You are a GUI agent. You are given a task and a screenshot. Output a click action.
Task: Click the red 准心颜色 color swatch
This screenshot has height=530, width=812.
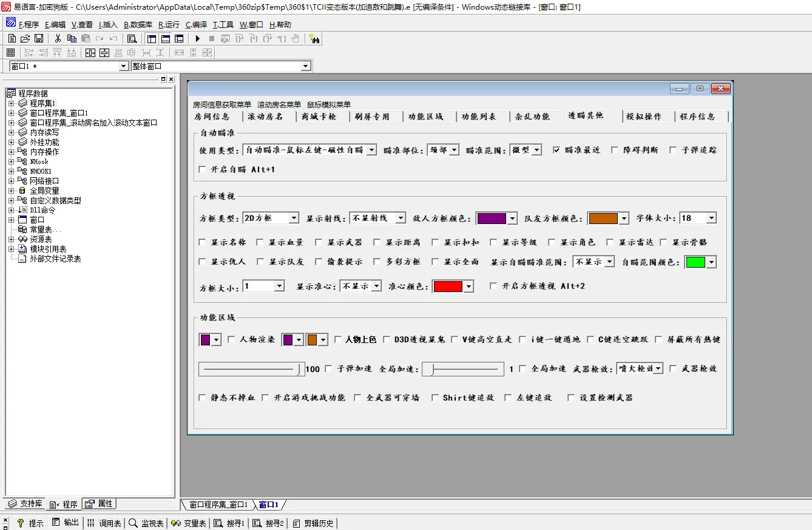pos(447,287)
